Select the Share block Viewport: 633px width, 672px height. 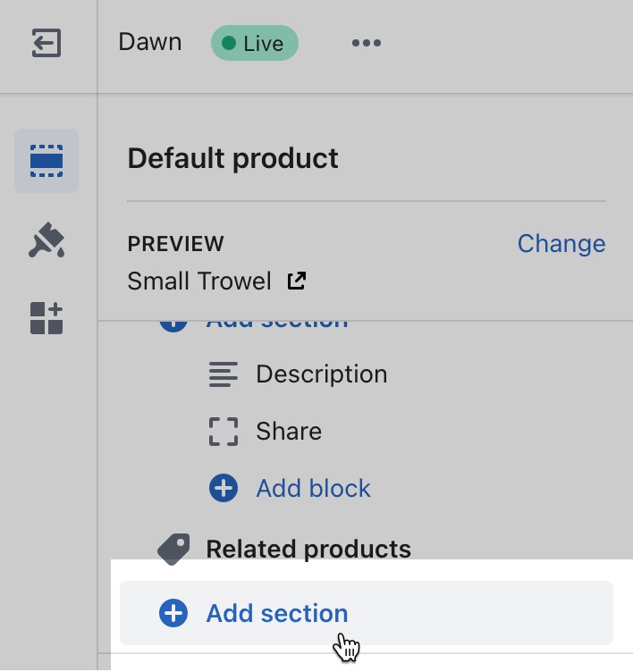(x=288, y=431)
